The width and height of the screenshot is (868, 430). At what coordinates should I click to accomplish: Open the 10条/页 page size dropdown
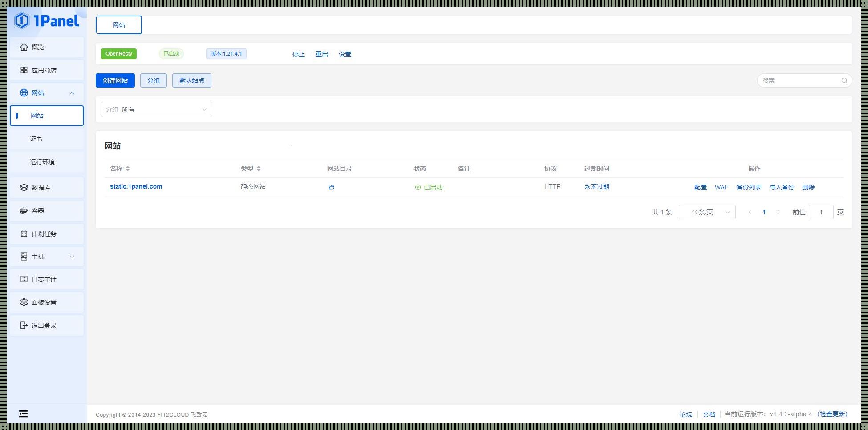[707, 212]
